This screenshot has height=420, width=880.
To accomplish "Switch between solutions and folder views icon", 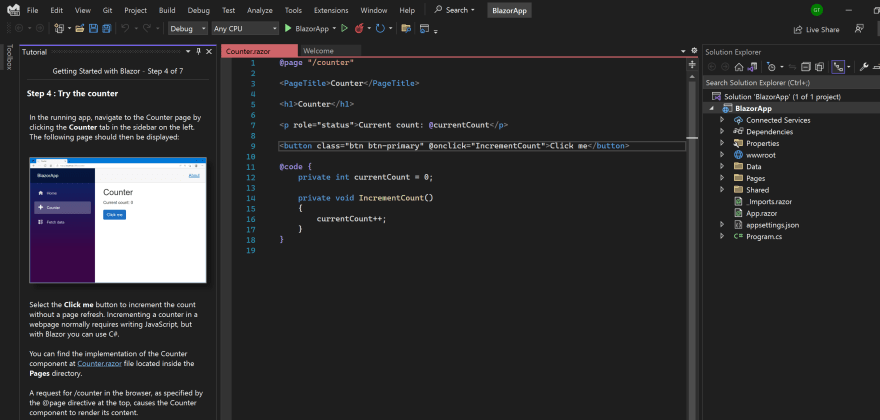I will click(x=751, y=67).
